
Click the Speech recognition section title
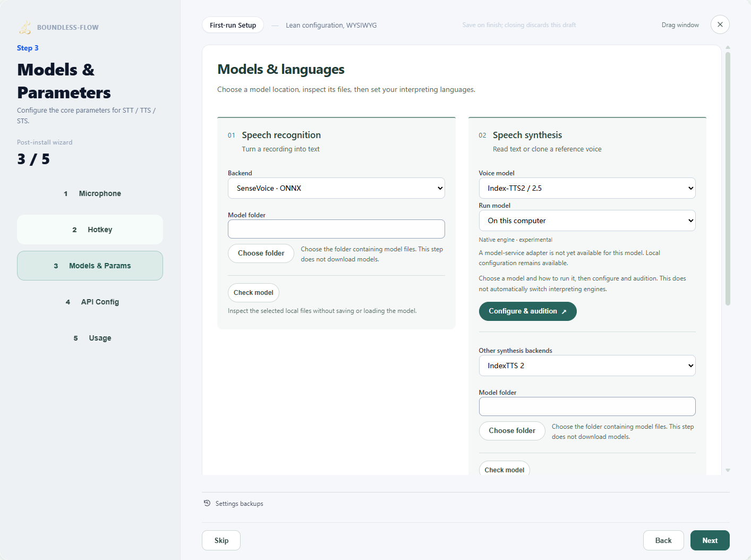(x=281, y=135)
